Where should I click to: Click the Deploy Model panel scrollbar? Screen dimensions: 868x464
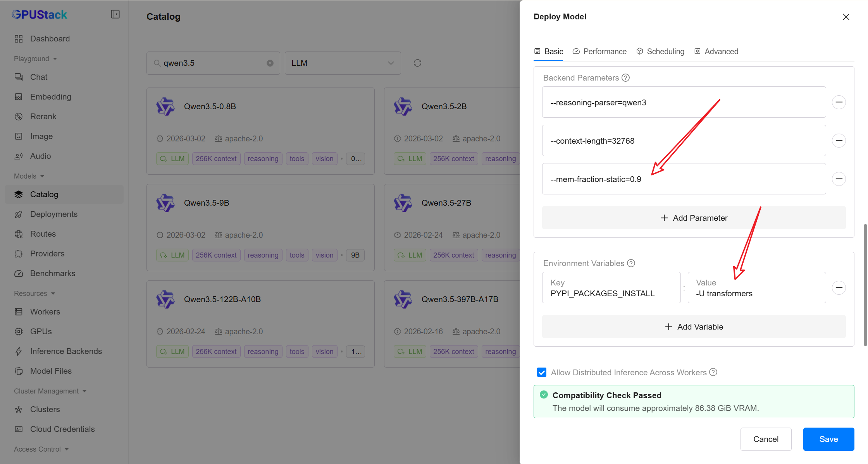[865, 285]
